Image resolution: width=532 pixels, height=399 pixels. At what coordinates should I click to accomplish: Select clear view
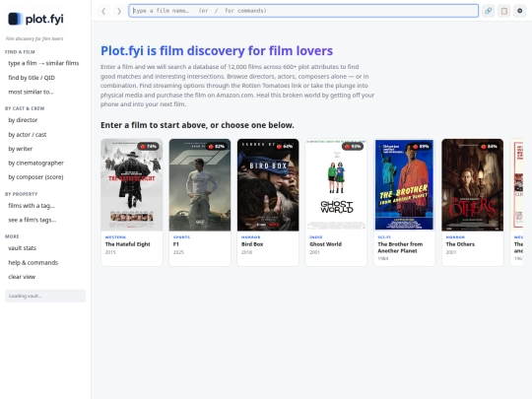tap(22, 277)
